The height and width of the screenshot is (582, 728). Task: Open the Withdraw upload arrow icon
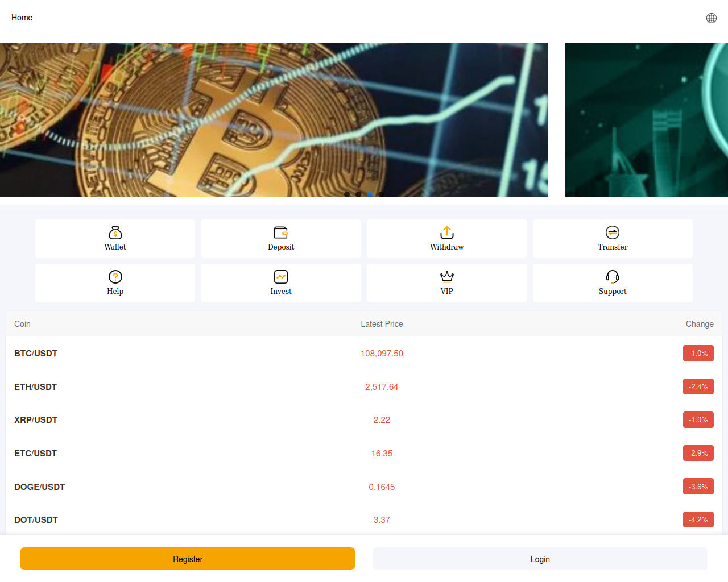point(447,232)
